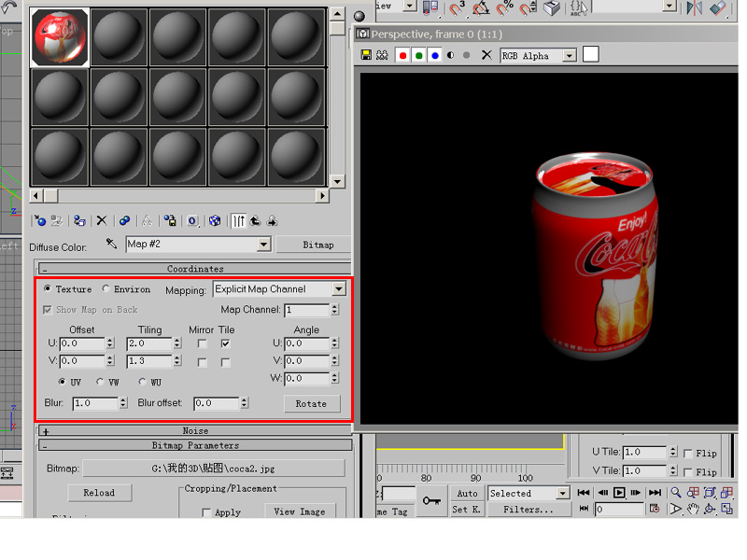The height and width of the screenshot is (560, 747).
Task: Click the Reload button
Action: [100, 493]
